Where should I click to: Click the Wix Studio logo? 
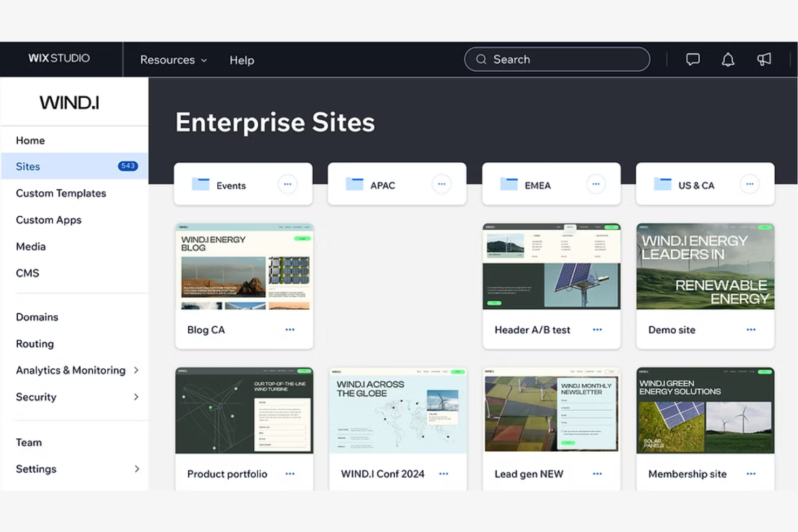click(59, 58)
